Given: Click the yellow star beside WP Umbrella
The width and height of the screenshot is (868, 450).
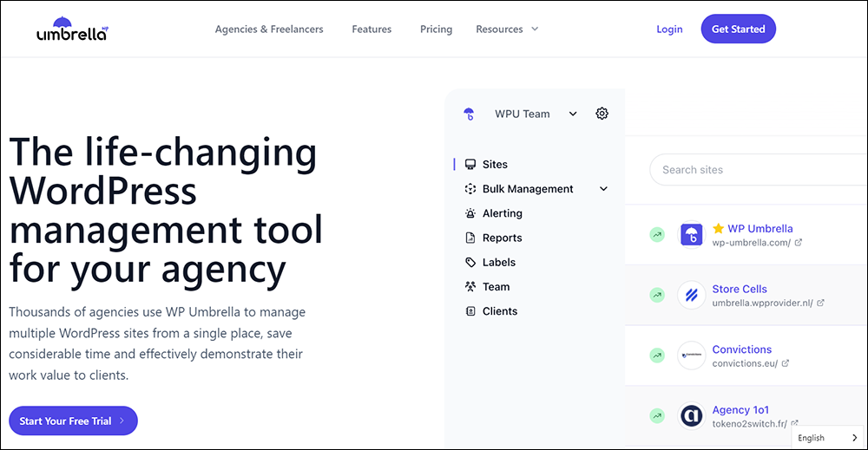Looking at the screenshot, I should click(718, 228).
